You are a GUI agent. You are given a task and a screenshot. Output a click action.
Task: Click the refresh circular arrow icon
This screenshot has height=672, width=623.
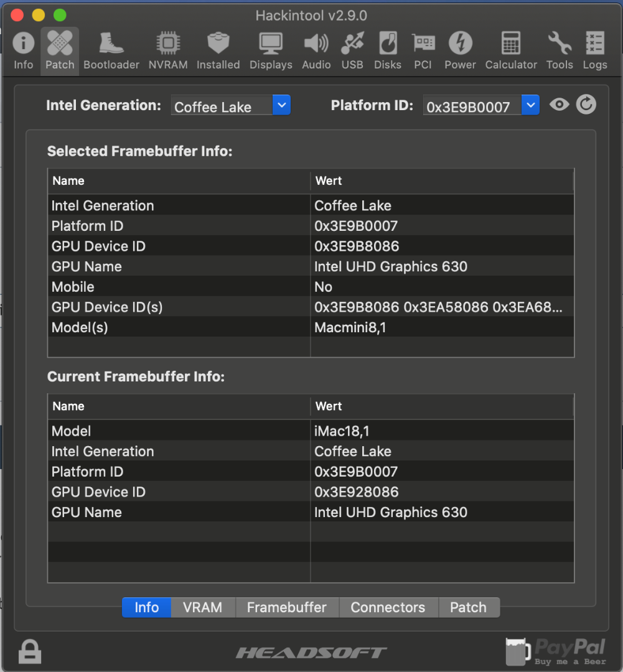coord(586,105)
